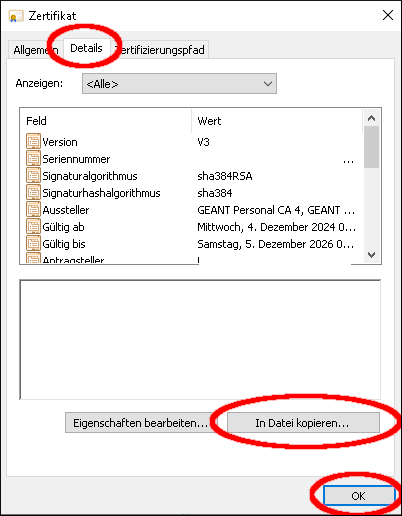Click the field list scroll-up arrow
This screenshot has height=516, width=402.
(371, 118)
